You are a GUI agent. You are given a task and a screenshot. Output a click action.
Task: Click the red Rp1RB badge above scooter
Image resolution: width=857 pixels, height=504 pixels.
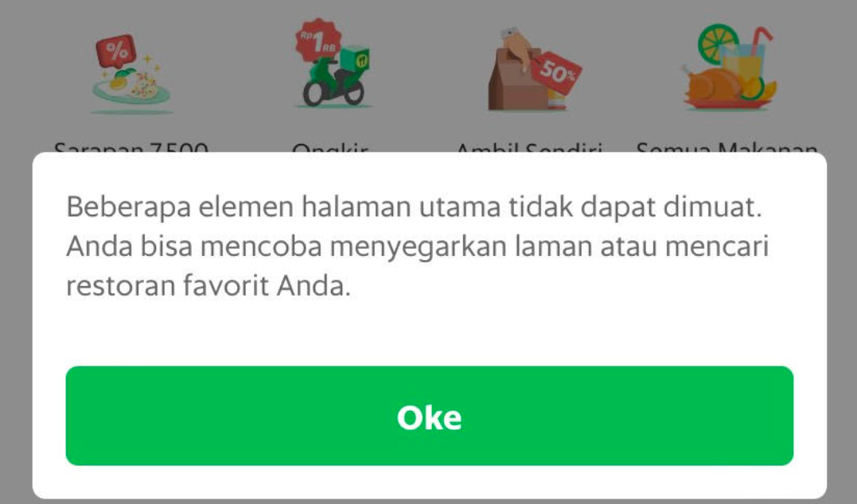(x=318, y=41)
